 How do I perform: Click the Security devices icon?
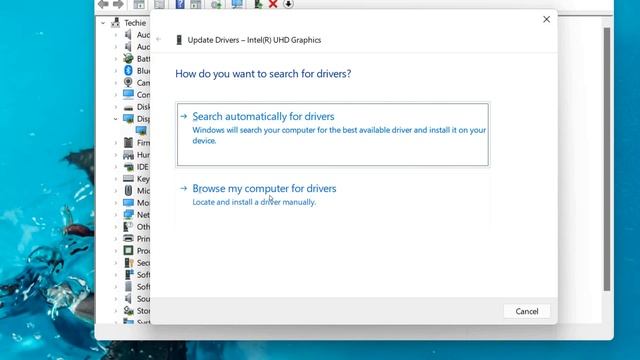click(x=128, y=262)
